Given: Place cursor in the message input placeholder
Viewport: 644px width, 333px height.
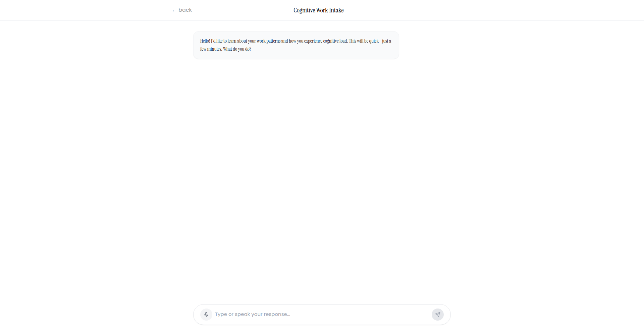Looking at the screenshot, I should point(253,315).
